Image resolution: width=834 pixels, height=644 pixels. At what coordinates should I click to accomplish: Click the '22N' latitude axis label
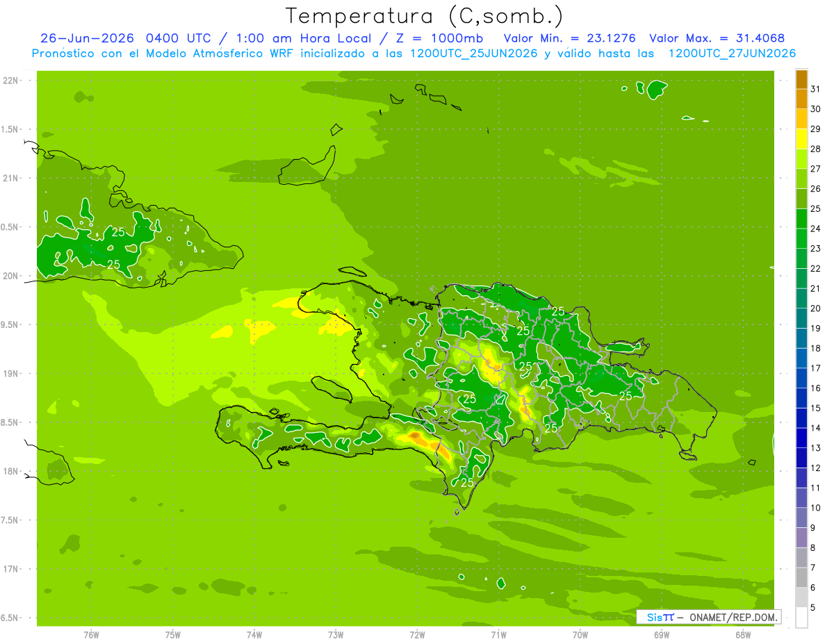(x=10, y=81)
